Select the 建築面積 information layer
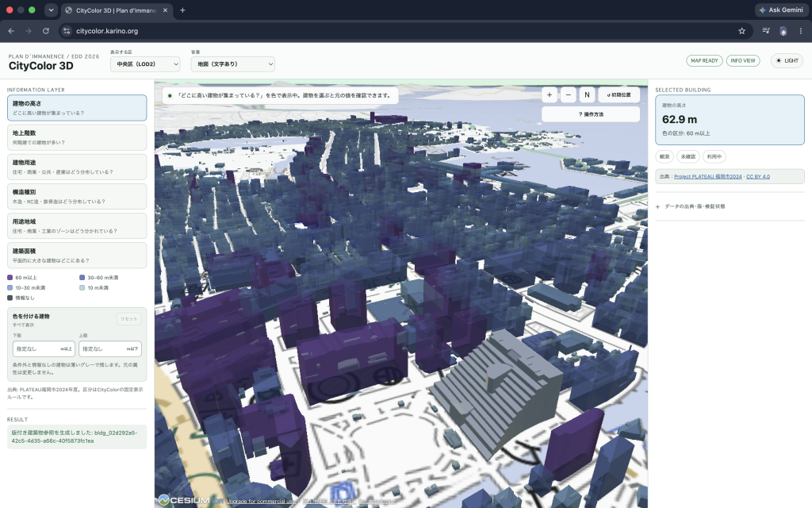Screen dimensions: 812x508 click(x=77, y=256)
